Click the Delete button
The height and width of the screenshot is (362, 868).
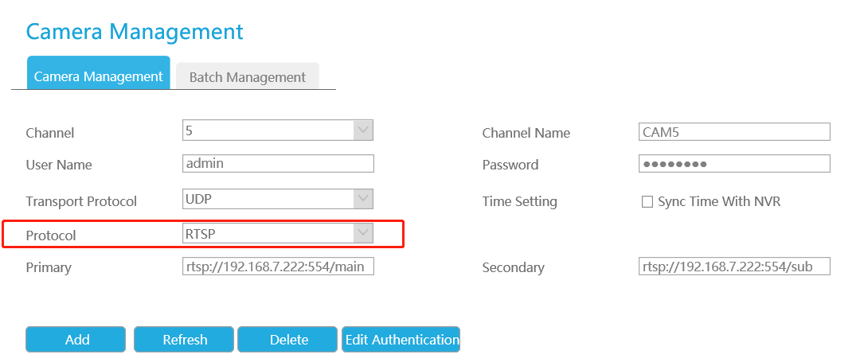click(288, 340)
